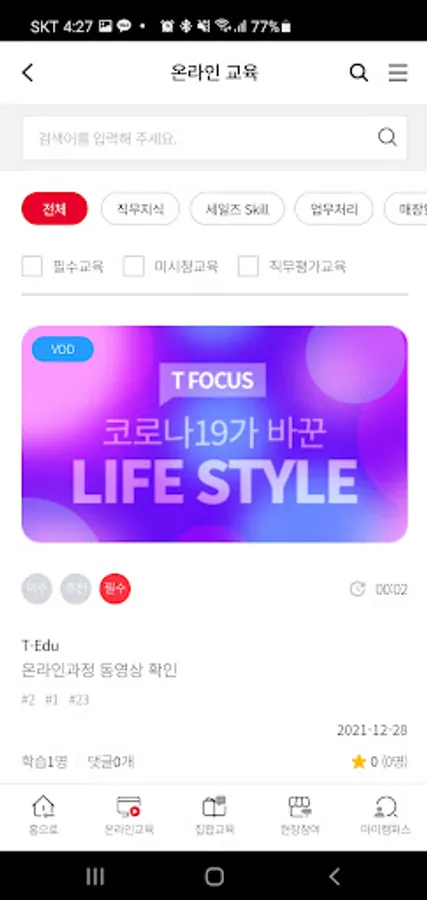Image resolution: width=427 pixels, height=900 pixels.
Task: Click the magnifier inside the search box
Action: click(x=387, y=137)
